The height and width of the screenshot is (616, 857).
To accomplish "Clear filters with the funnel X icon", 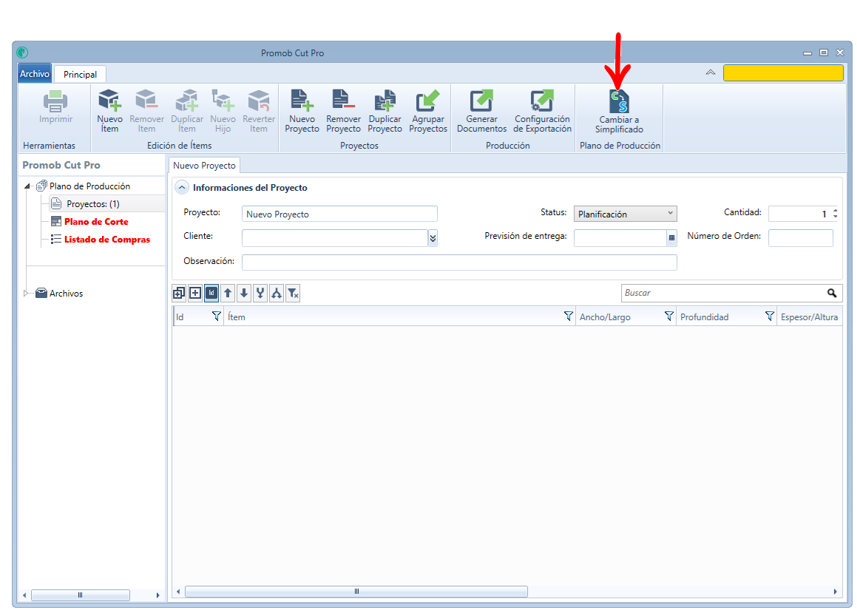I will [x=294, y=294].
